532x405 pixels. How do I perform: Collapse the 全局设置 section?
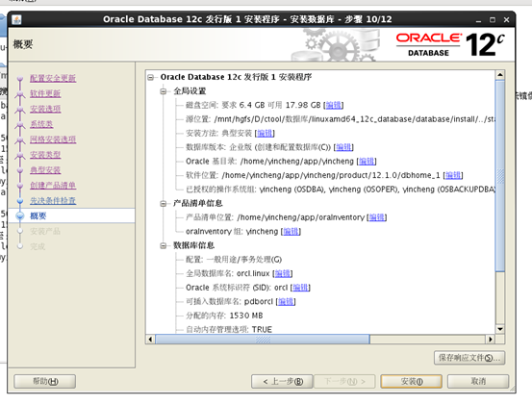click(164, 91)
